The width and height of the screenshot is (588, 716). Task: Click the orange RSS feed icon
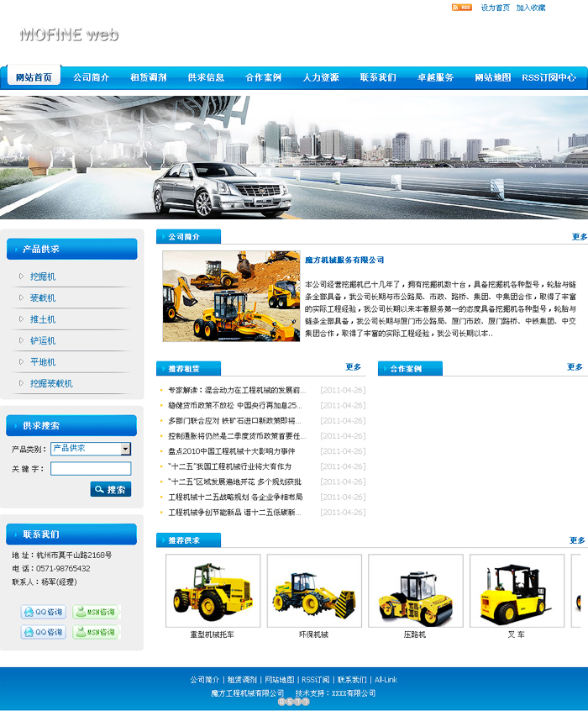pyautogui.click(x=461, y=8)
